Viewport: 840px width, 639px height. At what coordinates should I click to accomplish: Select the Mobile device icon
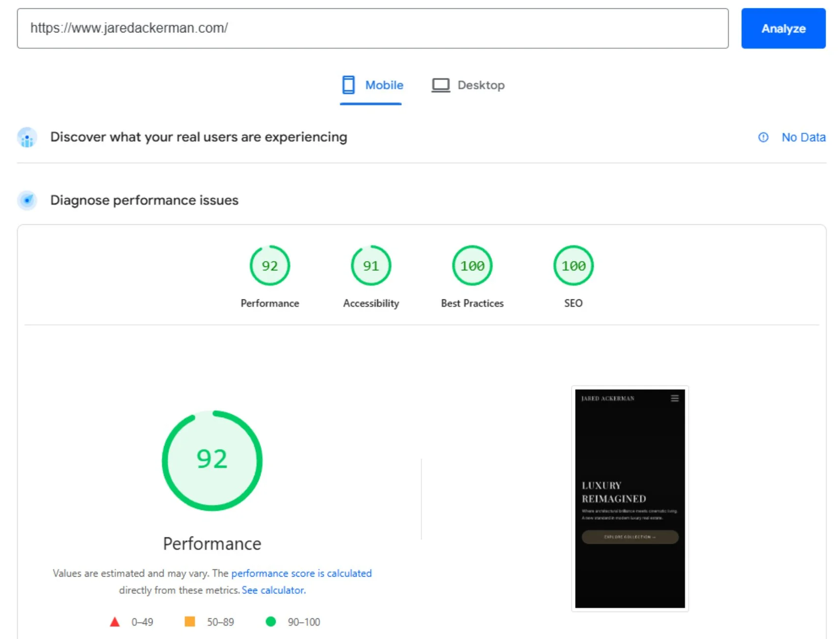click(348, 85)
